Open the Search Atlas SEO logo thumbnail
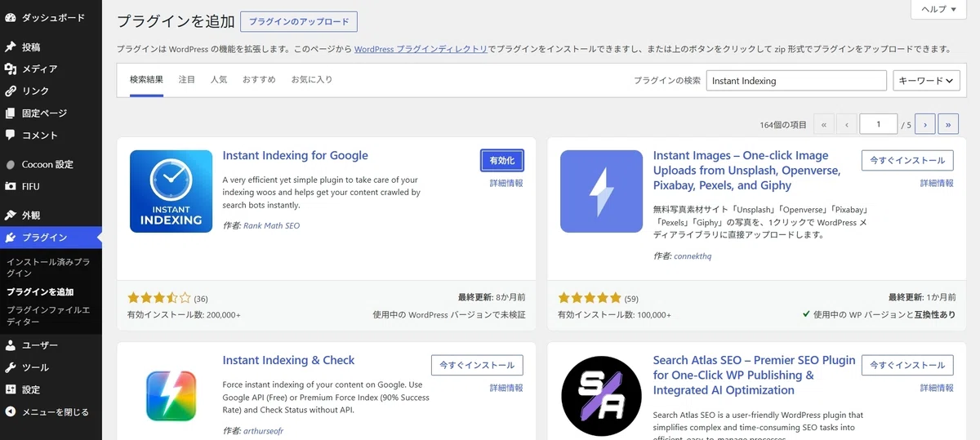Screen dimensions: 980x440 pyautogui.click(x=601, y=397)
